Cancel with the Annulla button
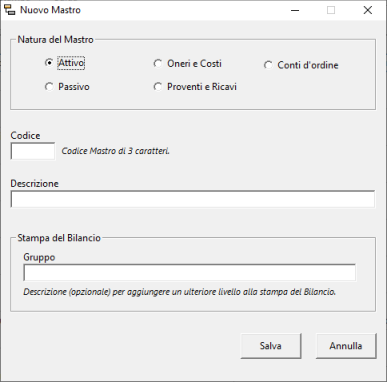The image size is (387, 382). click(346, 346)
